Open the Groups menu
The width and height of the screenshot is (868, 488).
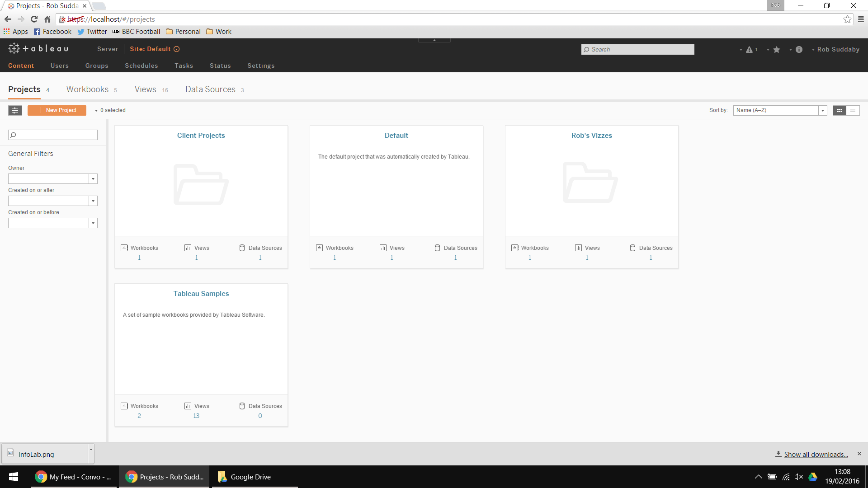tap(97, 66)
